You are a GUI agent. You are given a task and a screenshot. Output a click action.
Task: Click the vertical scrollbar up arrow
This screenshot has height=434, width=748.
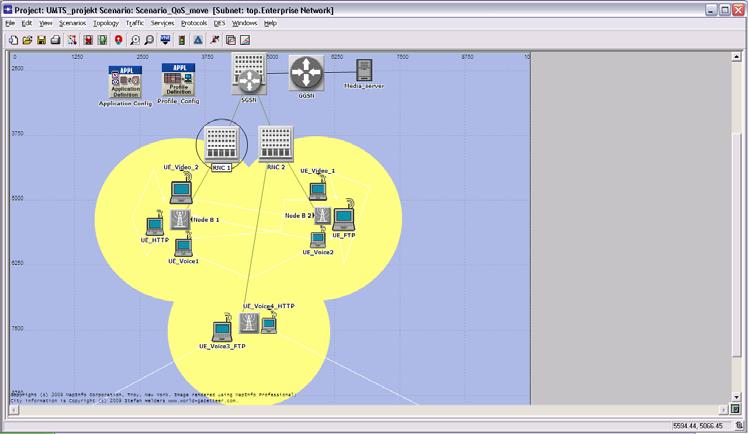click(736, 57)
